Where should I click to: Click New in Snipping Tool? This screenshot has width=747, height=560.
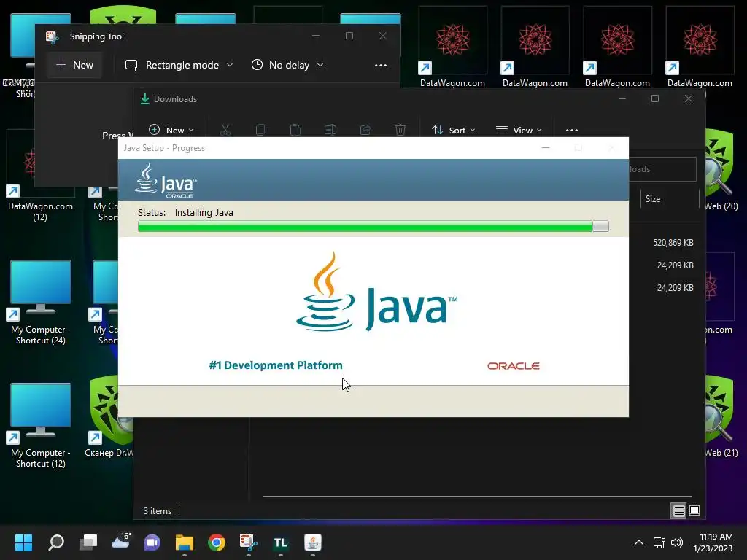(x=74, y=65)
